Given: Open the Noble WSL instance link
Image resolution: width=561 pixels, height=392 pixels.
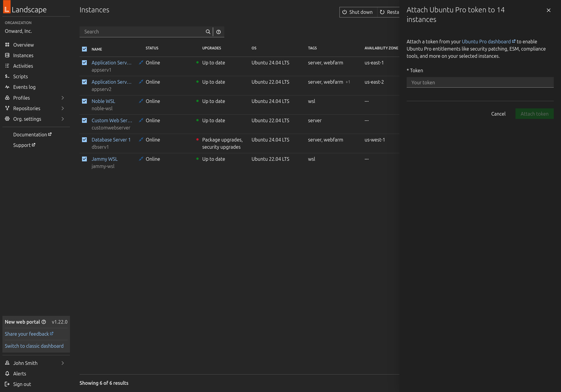Looking at the screenshot, I should coord(103,101).
